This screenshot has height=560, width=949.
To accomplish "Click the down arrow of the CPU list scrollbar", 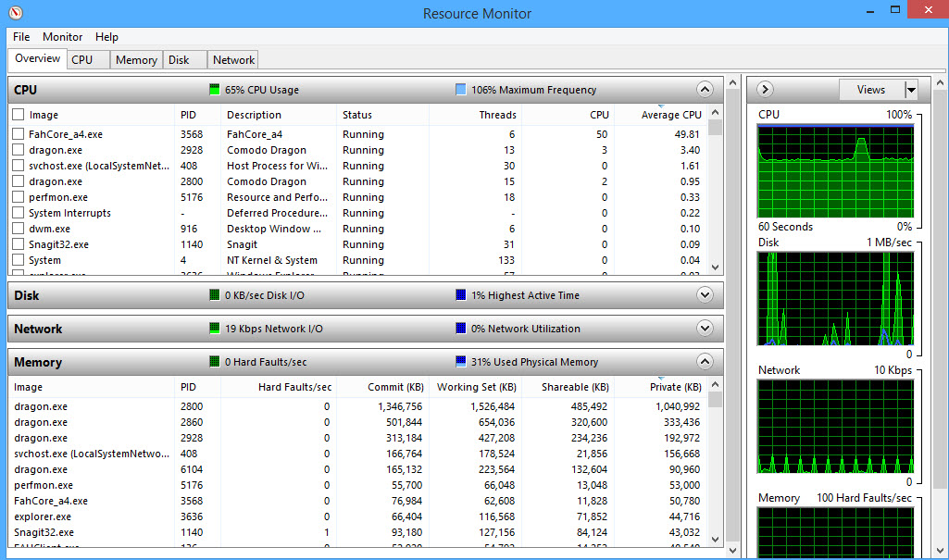I will 715,268.
